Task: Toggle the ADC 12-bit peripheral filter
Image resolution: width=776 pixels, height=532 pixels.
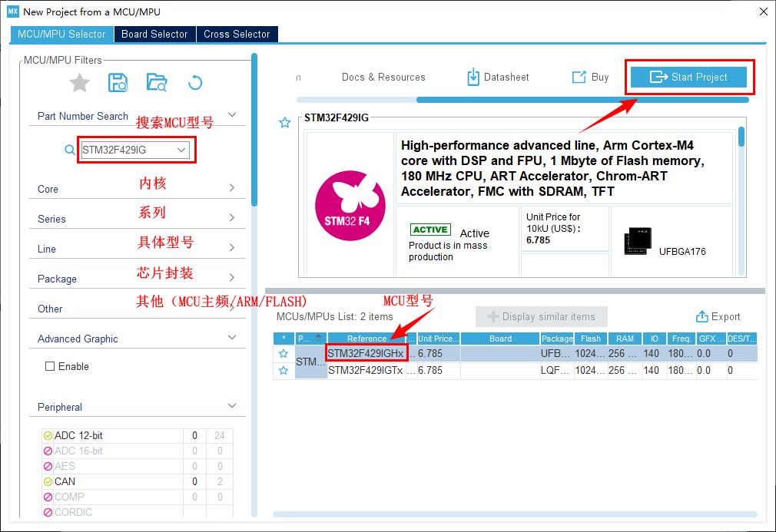Action: [x=48, y=436]
